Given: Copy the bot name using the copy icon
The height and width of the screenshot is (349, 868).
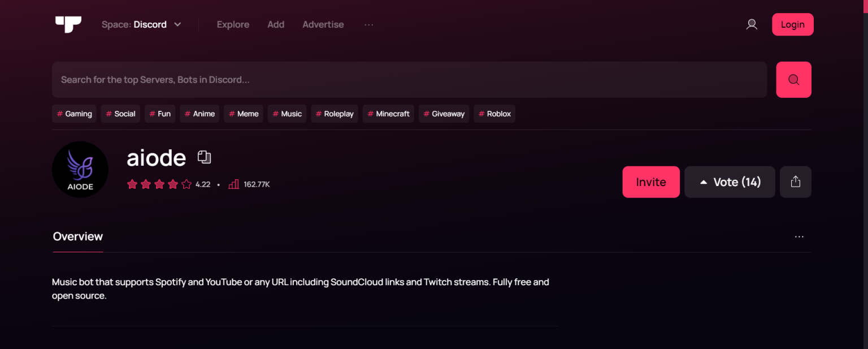Looking at the screenshot, I should (x=204, y=157).
